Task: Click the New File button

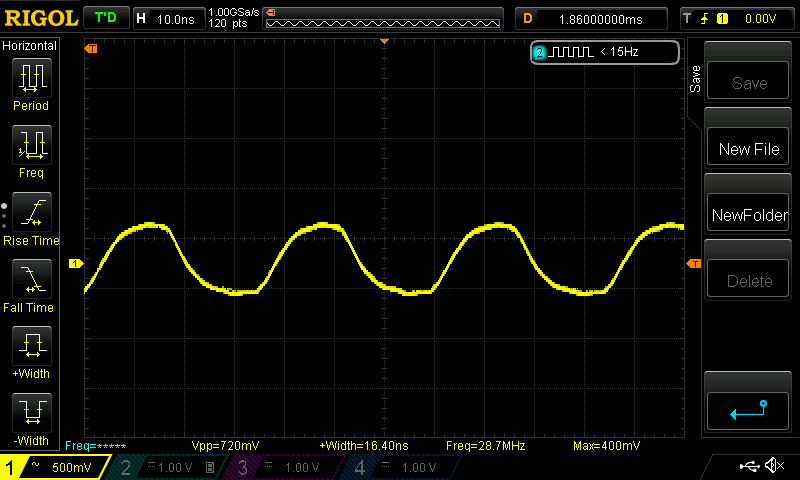Action: [748, 147]
